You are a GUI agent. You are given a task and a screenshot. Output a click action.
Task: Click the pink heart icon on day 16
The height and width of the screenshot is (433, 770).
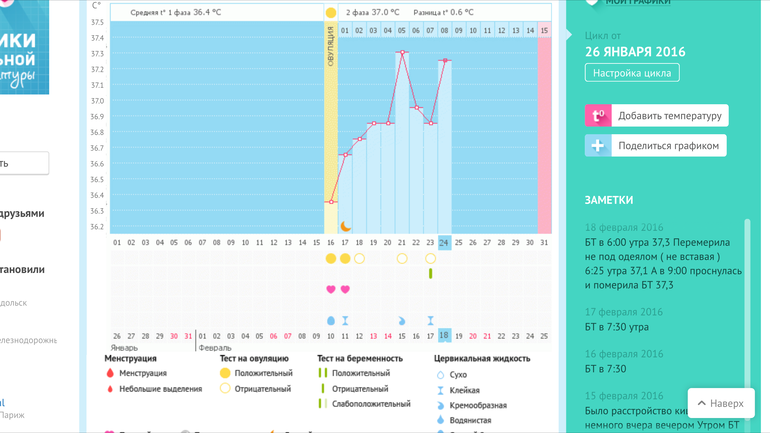pos(332,290)
